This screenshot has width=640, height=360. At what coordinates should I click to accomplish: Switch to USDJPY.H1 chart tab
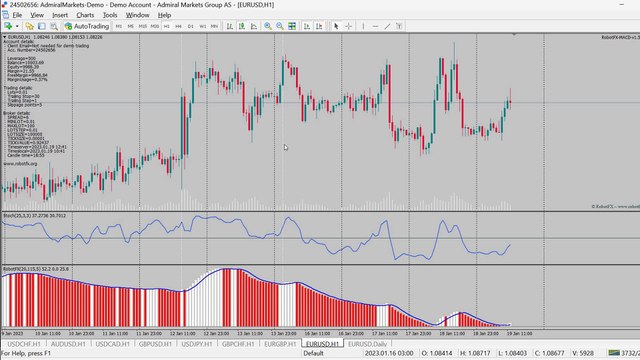[x=197, y=344]
